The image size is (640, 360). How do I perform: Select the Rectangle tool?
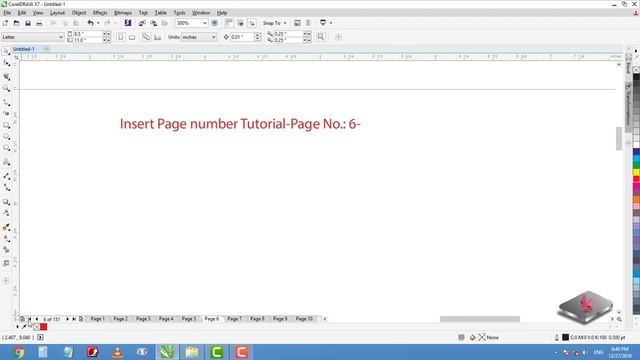tap(6, 125)
